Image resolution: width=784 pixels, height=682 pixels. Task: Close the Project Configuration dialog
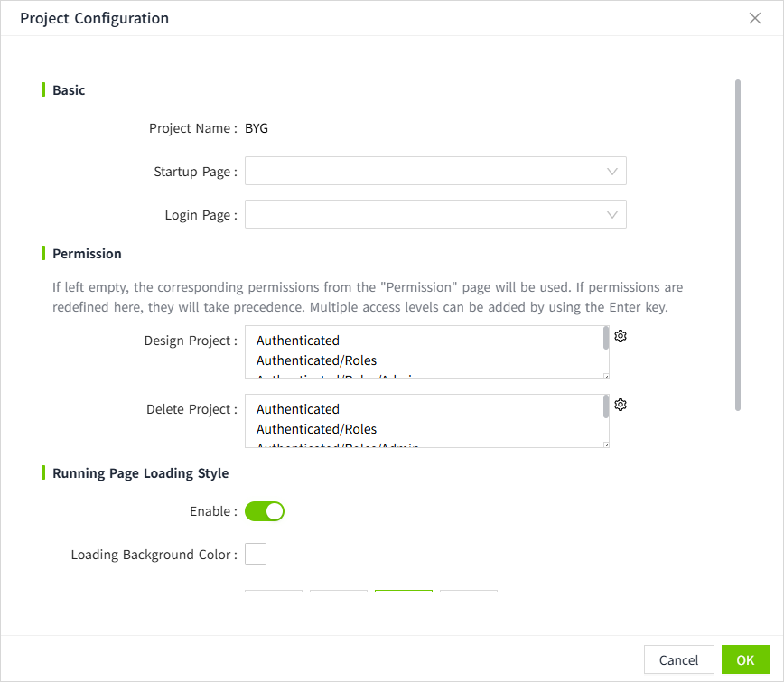[755, 18]
